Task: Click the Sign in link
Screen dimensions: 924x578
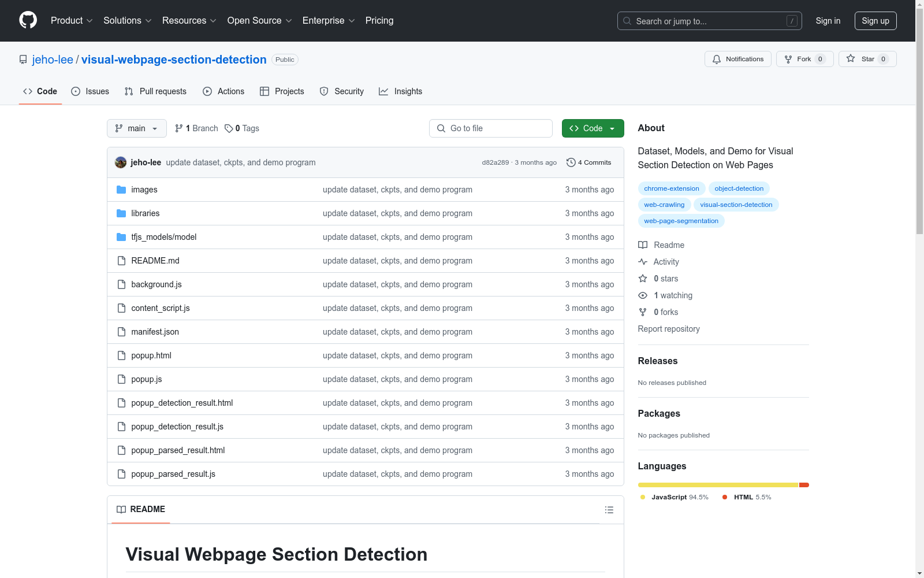Action: 828,21
